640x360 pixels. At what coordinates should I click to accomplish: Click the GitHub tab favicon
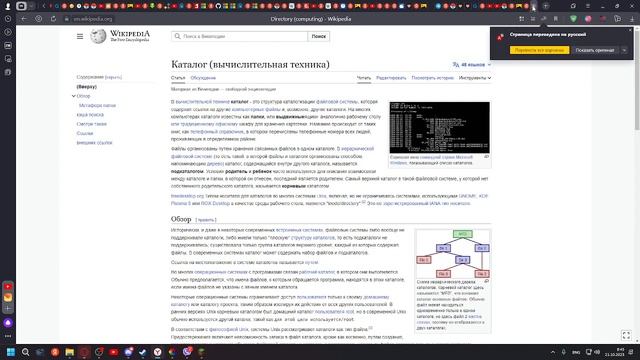218,6
